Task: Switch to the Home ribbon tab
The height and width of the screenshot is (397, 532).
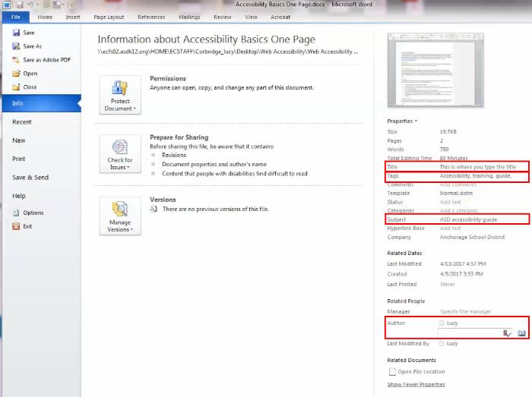Action: click(x=45, y=17)
